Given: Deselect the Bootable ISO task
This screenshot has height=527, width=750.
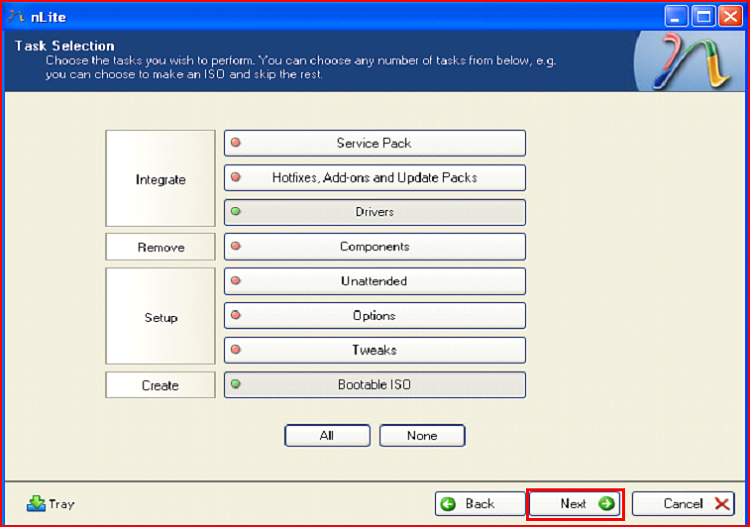Looking at the screenshot, I should point(375,384).
